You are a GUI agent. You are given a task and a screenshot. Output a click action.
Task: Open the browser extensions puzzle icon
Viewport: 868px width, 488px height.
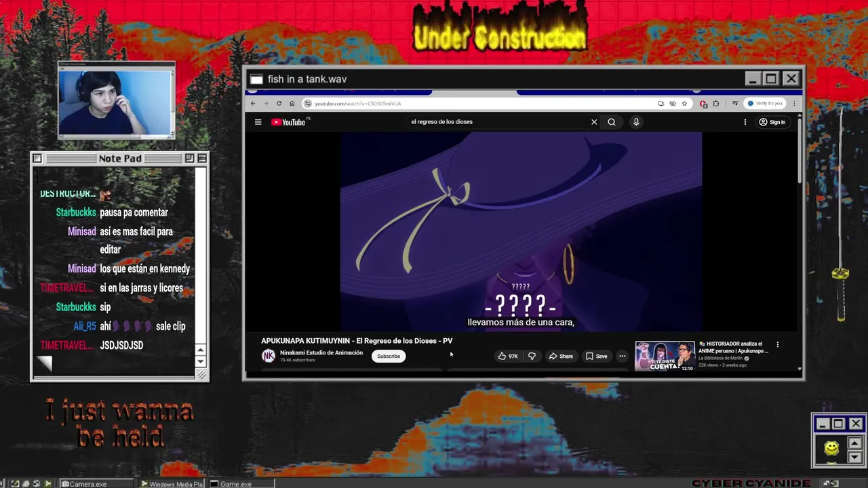click(715, 104)
